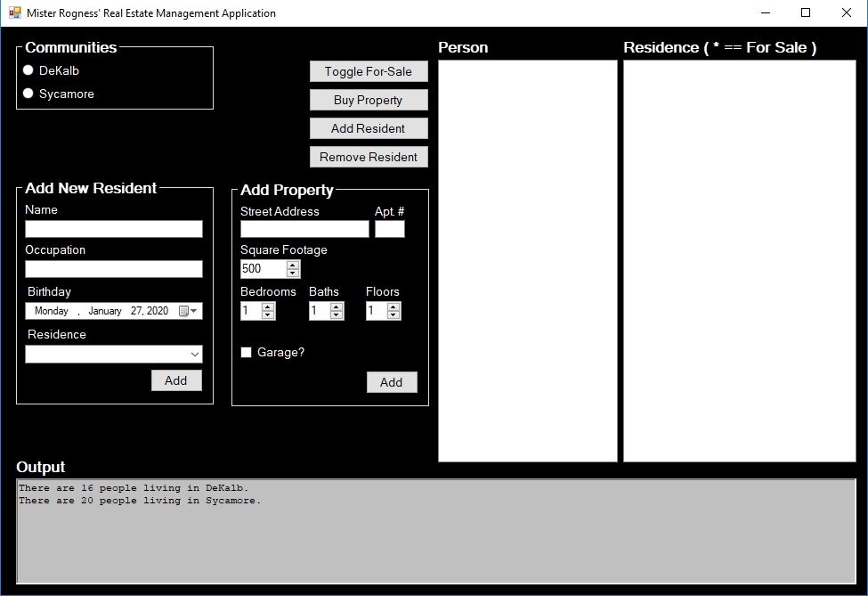Select the DeKalb community radio button
This screenshot has height=596, width=868.
pos(28,69)
